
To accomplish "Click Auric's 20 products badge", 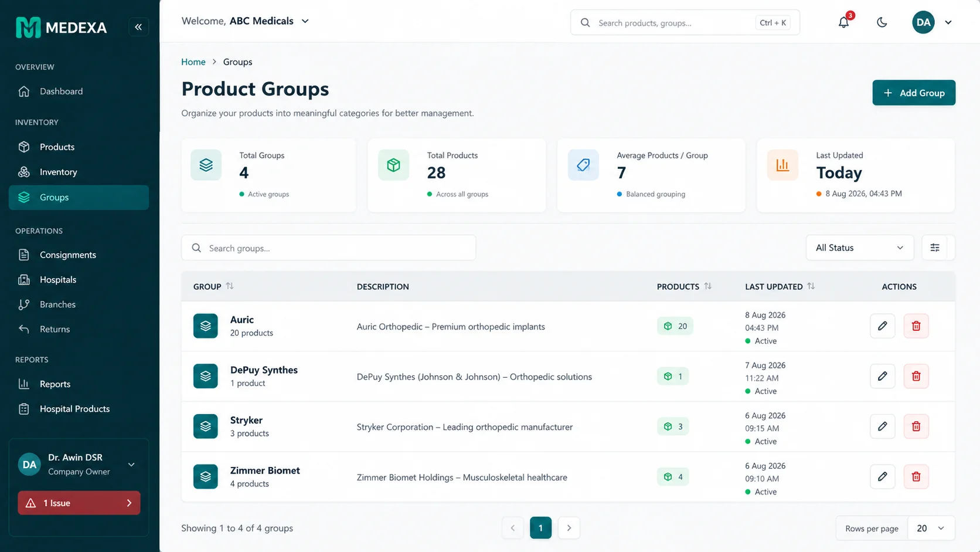I will click(675, 326).
